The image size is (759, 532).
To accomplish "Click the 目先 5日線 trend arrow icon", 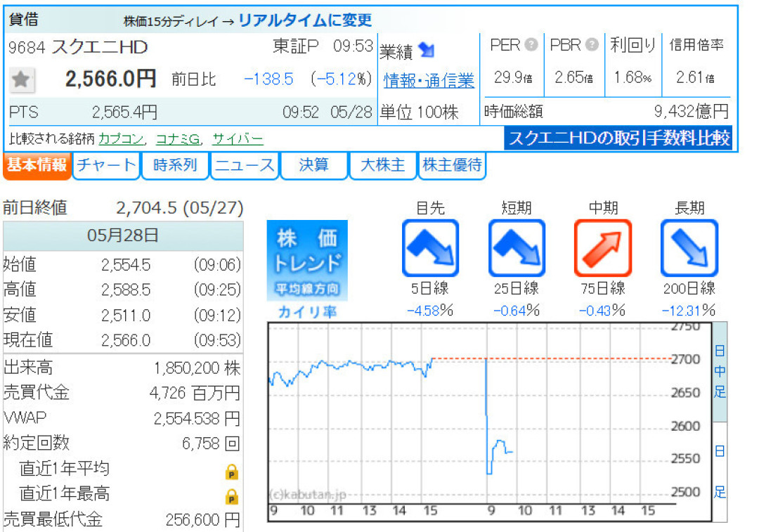I will (430, 248).
